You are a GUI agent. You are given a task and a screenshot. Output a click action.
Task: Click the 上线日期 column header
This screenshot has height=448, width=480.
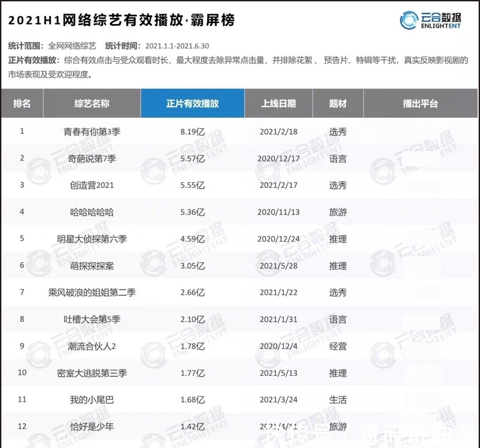[279, 103]
